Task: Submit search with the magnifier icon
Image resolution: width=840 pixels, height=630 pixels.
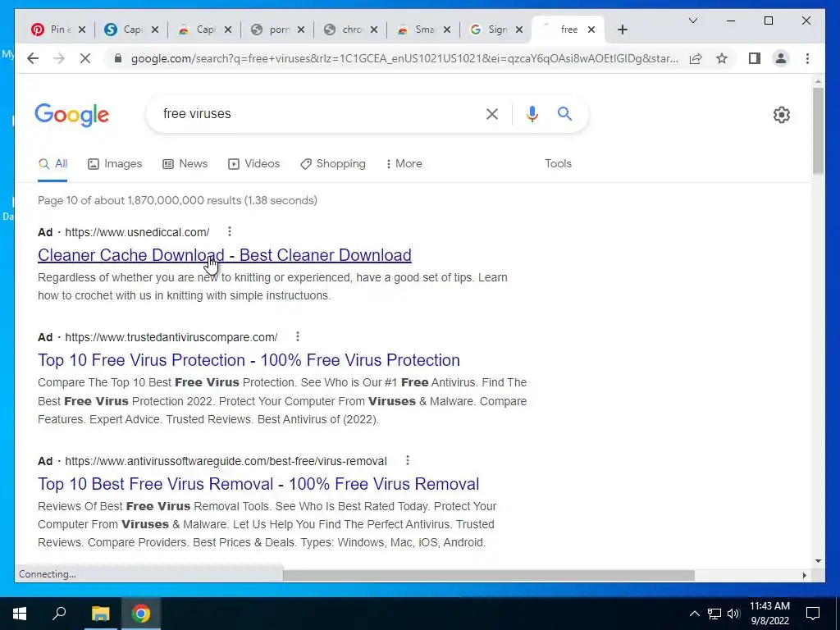Action: pos(564,113)
